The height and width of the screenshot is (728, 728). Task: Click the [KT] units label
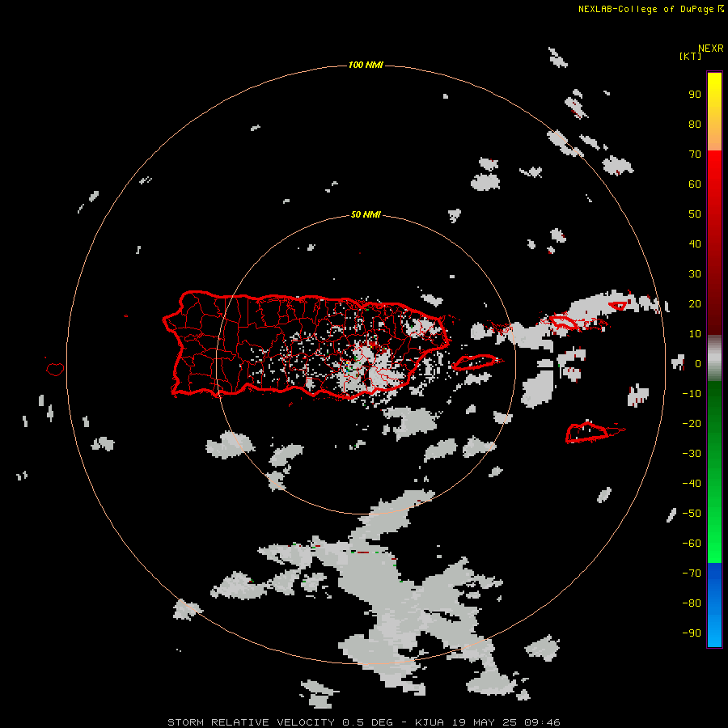(690, 56)
